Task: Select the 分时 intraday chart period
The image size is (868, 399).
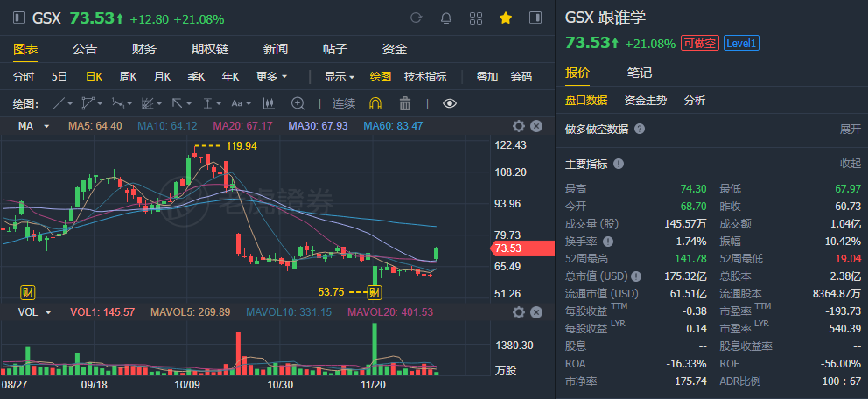Action: 24,77
